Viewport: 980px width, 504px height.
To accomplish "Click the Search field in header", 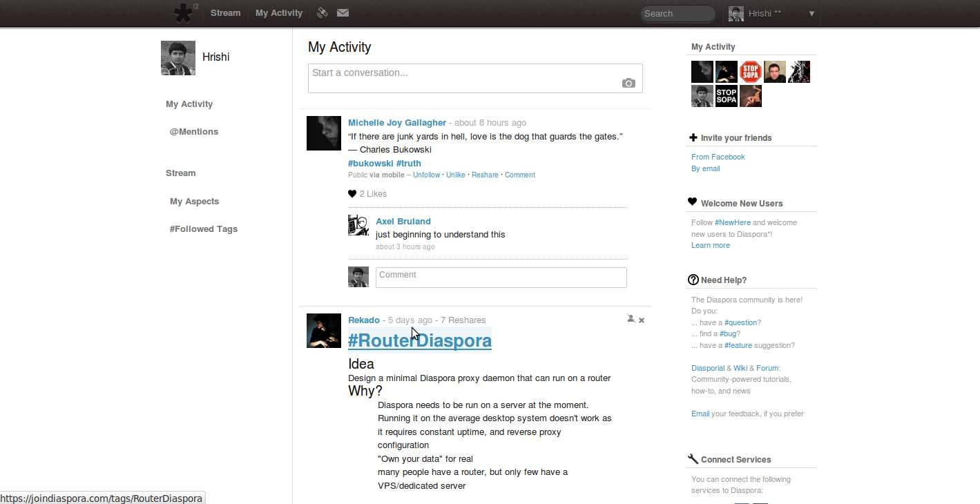I will [x=677, y=13].
